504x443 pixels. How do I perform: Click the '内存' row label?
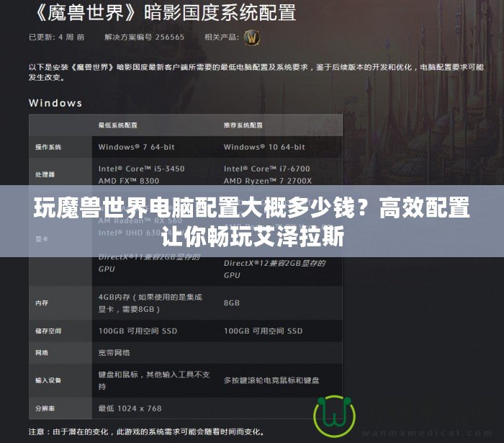coord(42,303)
